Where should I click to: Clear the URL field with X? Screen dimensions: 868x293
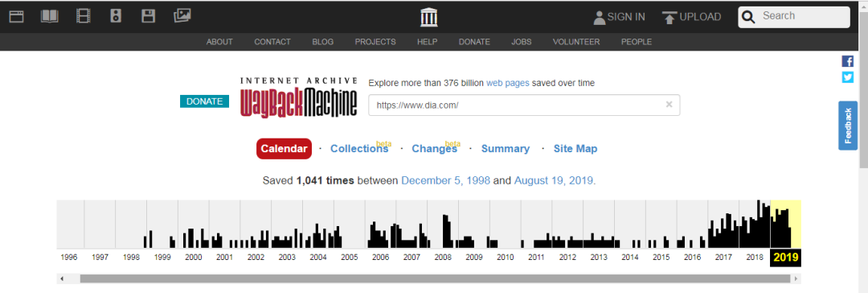click(669, 105)
